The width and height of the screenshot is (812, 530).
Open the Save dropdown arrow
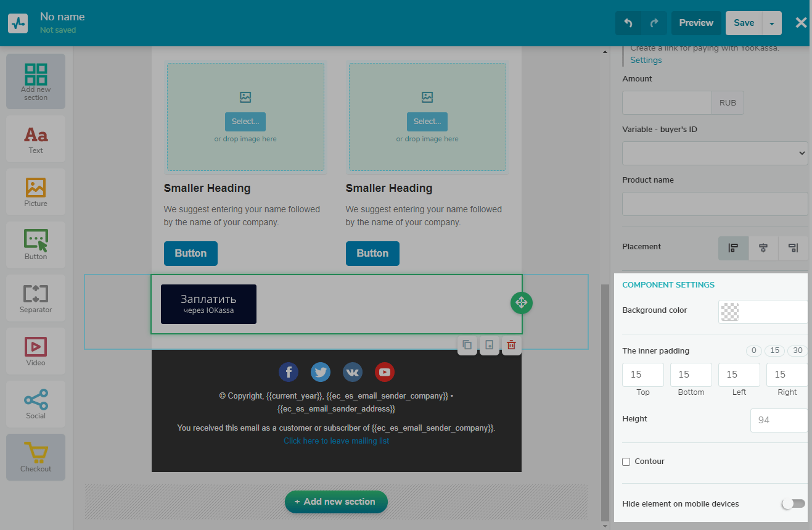point(772,23)
